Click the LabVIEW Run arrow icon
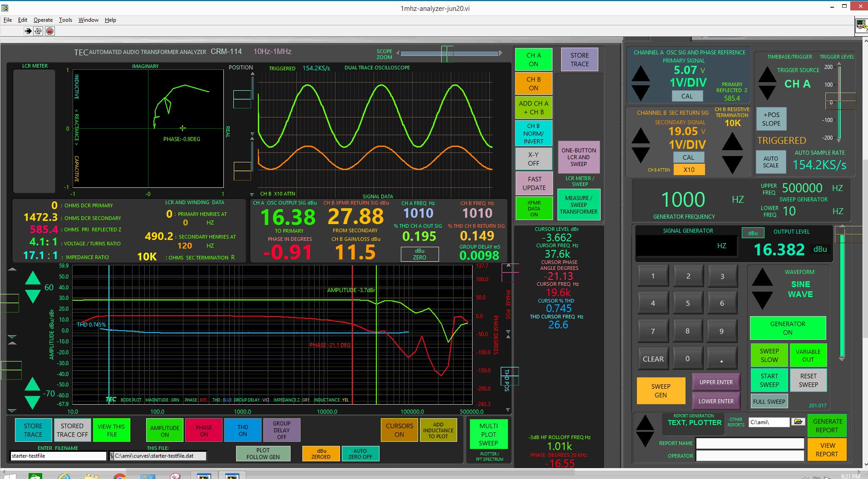This screenshot has width=868, height=479. coord(28,31)
